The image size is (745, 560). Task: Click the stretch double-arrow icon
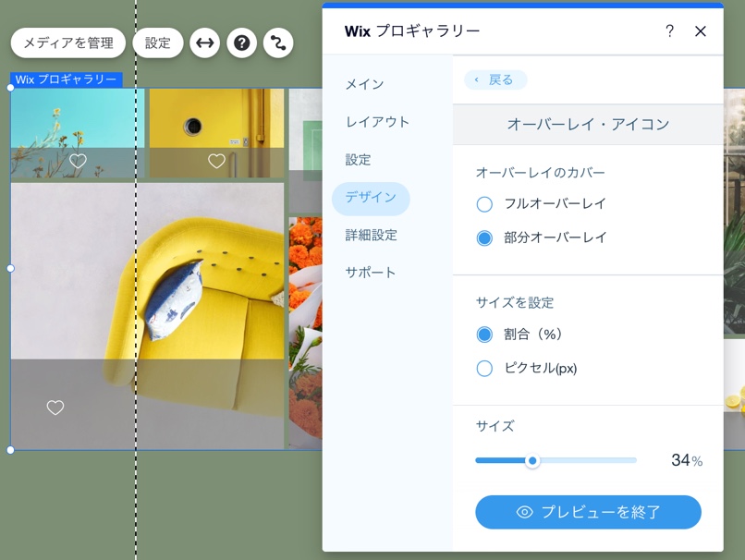pyautogui.click(x=205, y=43)
